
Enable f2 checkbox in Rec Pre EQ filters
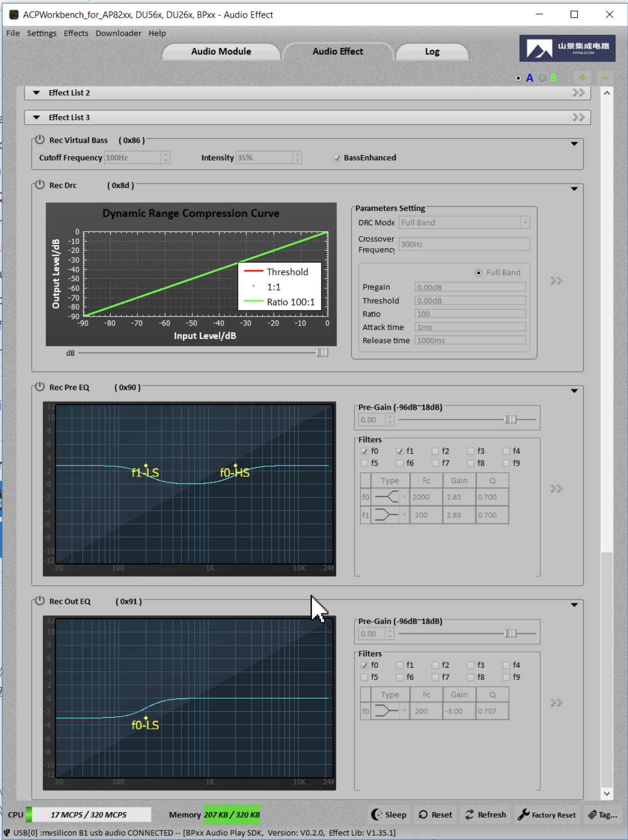click(x=435, y=451)
